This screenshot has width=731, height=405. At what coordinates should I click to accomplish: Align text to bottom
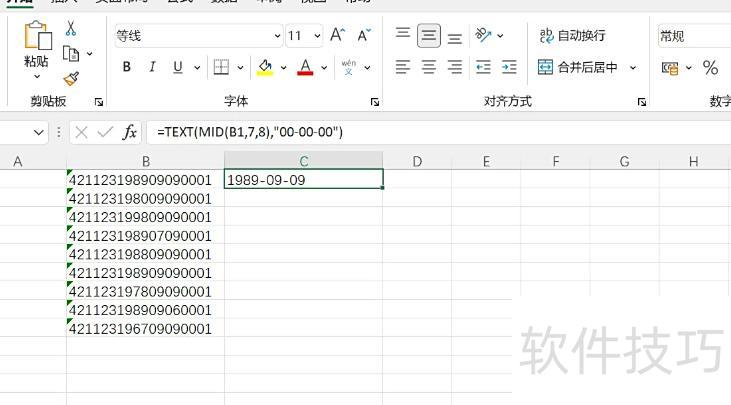pos(455,38)
